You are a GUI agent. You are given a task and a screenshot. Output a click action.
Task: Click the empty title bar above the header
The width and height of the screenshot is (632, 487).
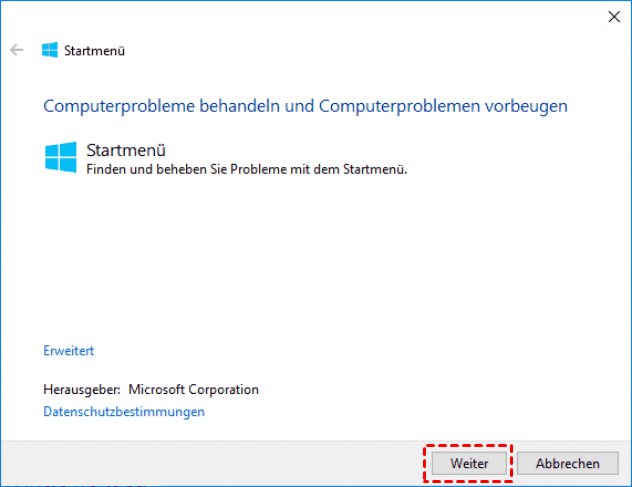300,16
